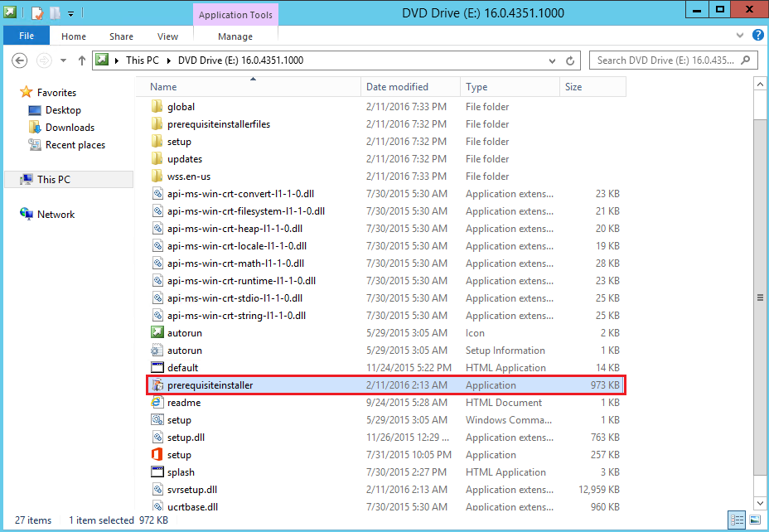Select Network in the navigation pane
The width and height of the screenshot is (769, 532).
coord(56,215)
